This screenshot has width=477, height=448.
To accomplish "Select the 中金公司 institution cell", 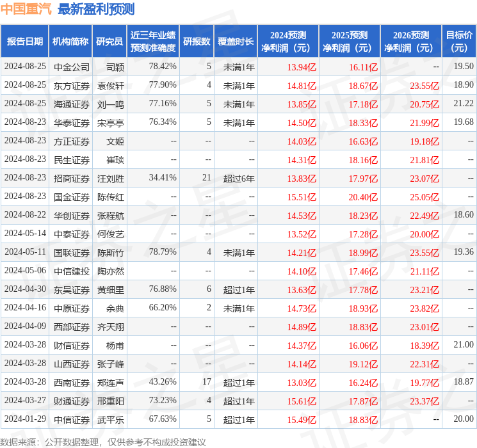I will pyautogui.click(x=72, y=67).
